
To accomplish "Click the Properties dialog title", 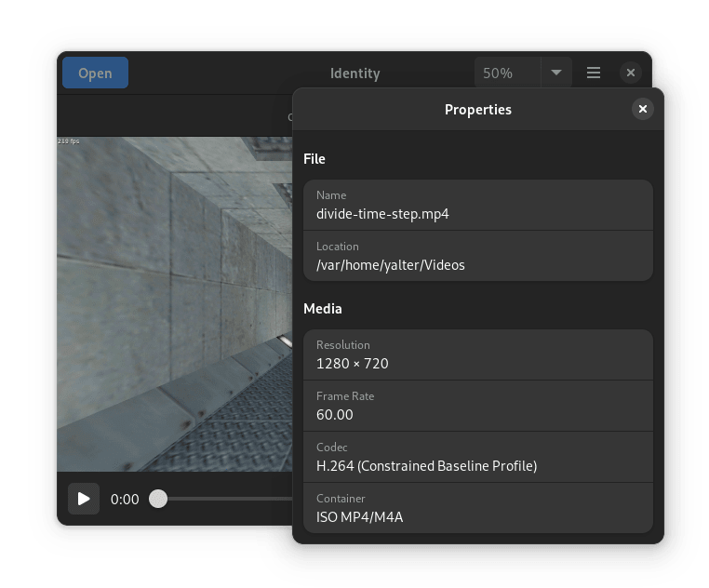I will 477,110.
